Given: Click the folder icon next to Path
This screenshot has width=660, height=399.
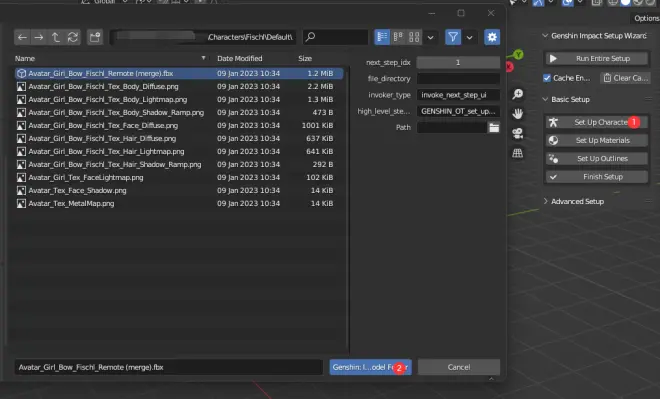Looking at the screenshot, I should [x=494, y=128].
